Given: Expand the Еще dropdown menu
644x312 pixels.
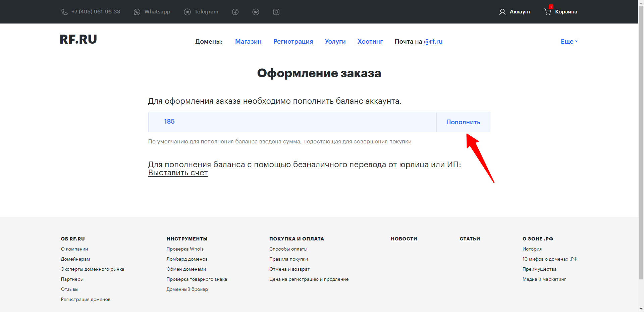Looking at the screenshot, I should coord(569,41).
